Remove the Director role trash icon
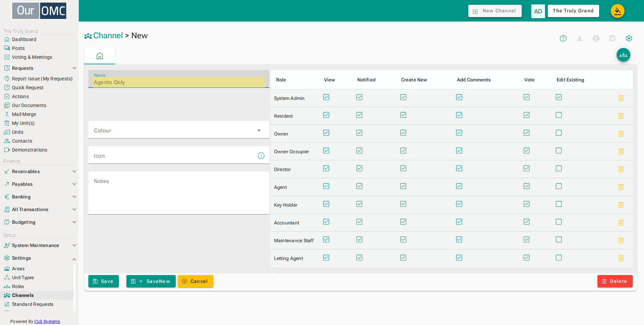 [x=621, y=169]
